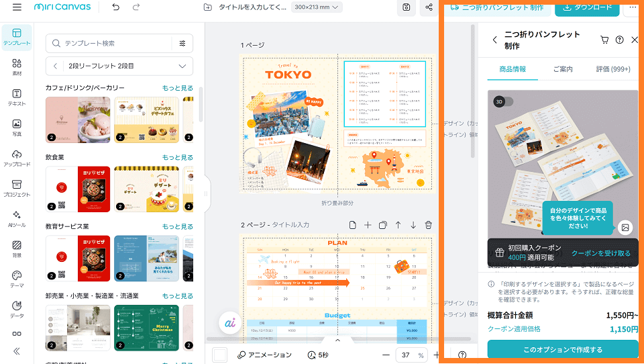Open the AIツール panel
The width and height of the screenshot is (644, 364).
coord(17,218)
